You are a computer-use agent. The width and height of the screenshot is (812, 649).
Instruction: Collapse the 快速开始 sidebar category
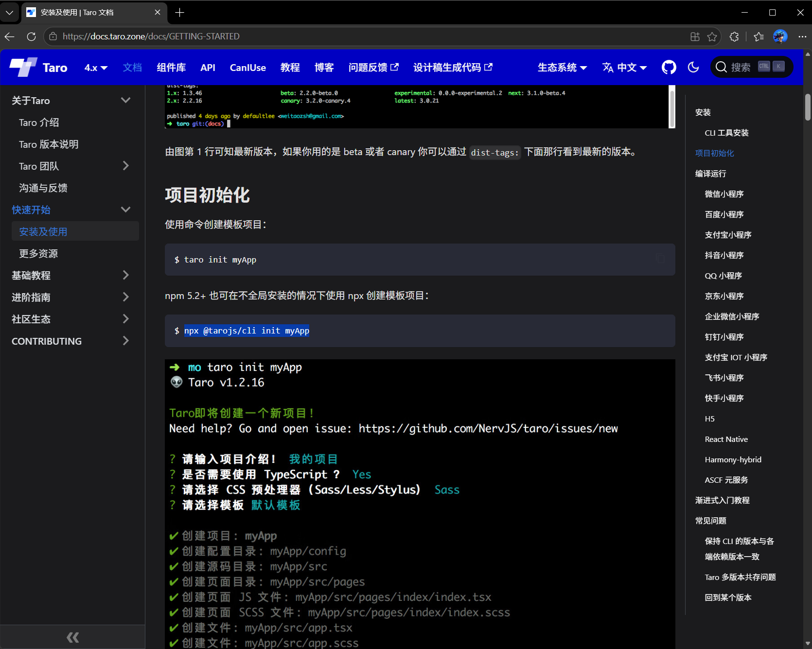pyautogui.click(x=125, y=210)
